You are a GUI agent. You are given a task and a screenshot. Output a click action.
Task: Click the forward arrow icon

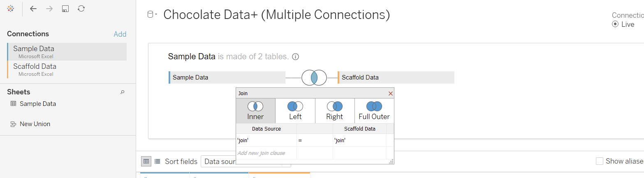pyautogui.click(x=49, y=9)
